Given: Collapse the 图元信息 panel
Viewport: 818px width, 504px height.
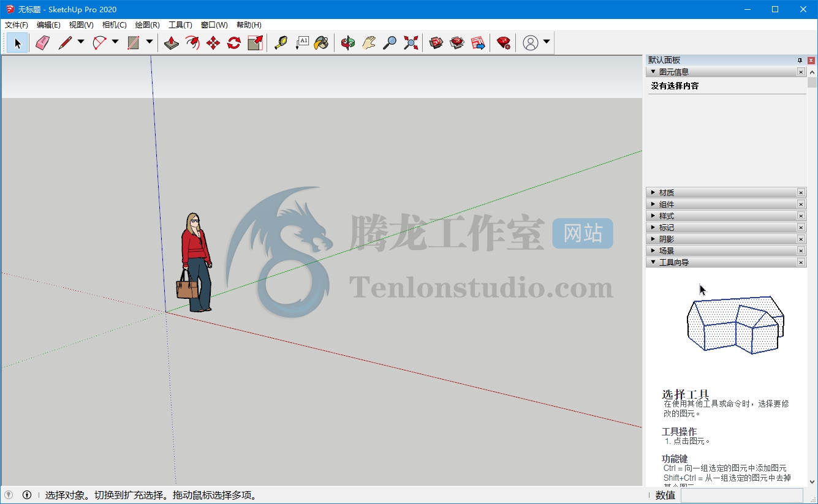Looking at the screenshot, I should coord(653,72).
